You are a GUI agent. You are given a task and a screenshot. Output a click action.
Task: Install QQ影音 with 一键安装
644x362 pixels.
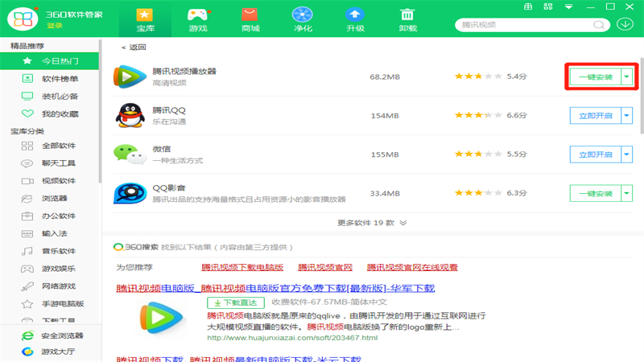pyautogui.click(x=595, y=193)
